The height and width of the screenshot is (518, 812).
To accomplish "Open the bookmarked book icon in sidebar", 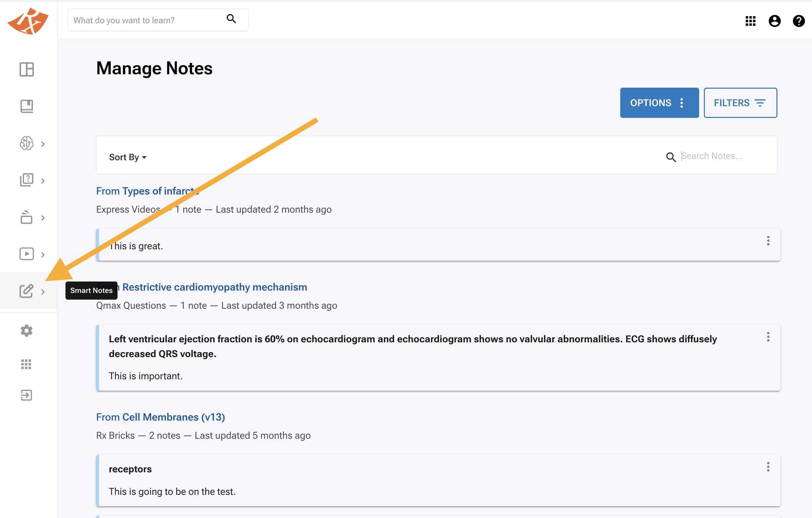I will point(27,106).
